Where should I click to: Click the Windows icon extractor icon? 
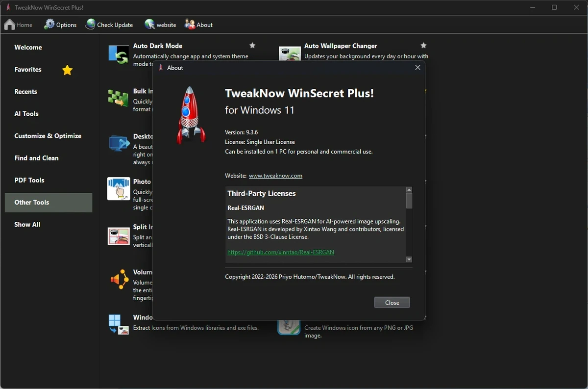(119, 324)
